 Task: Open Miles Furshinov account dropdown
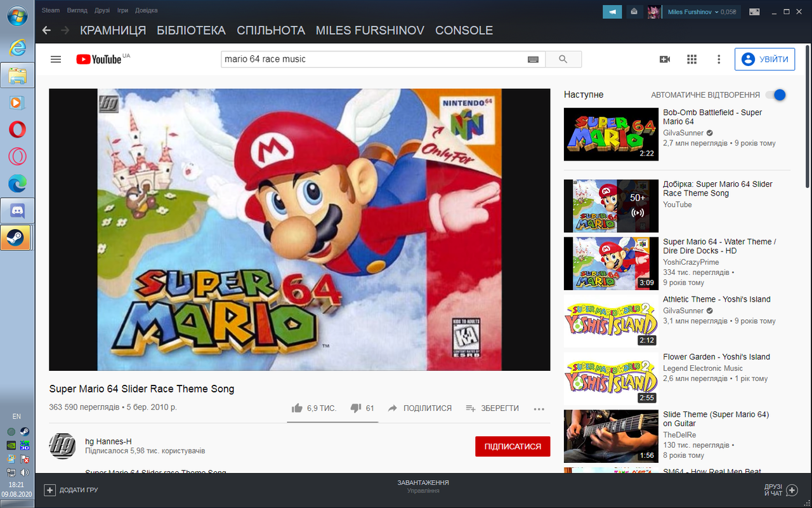point(702,11)
